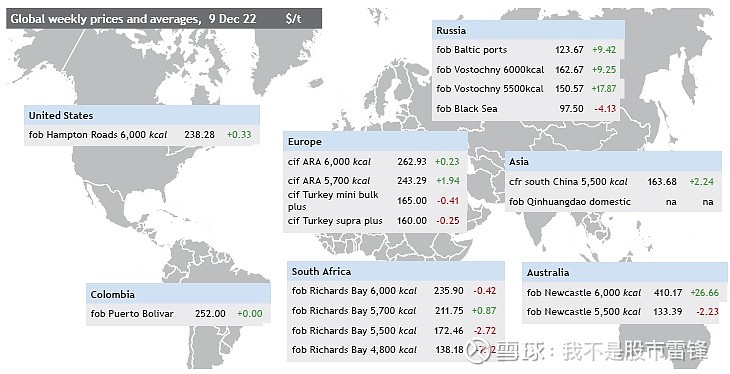Select the Colombia panel header
The width and height of the screenshot is (730, 374).
178,294
